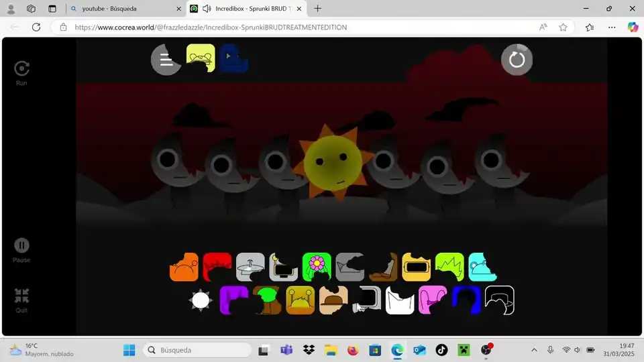
Task: Click the lime green spiky character icon
Action: [x=449, y=267]
